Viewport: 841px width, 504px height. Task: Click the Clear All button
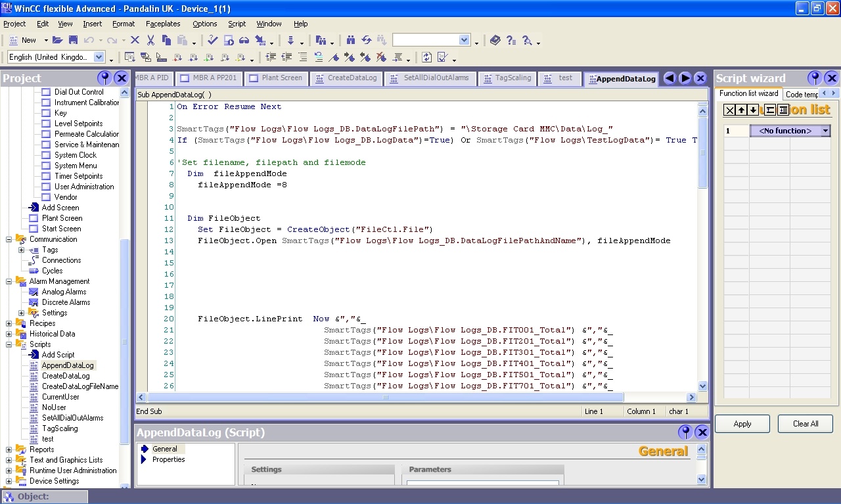(805, 424)
